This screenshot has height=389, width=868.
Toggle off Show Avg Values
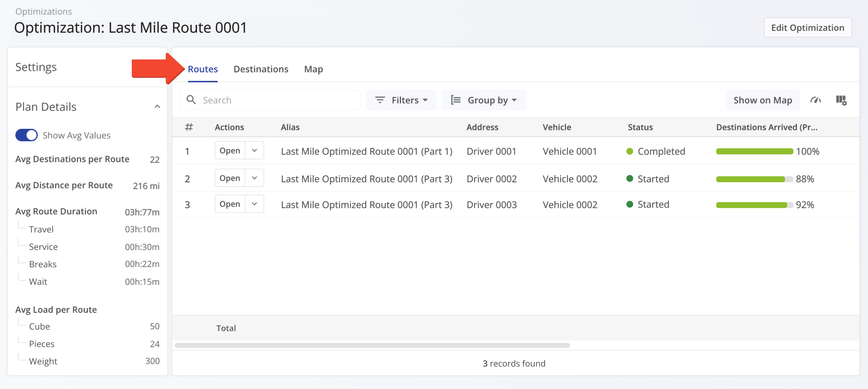(x=26, y=135)
